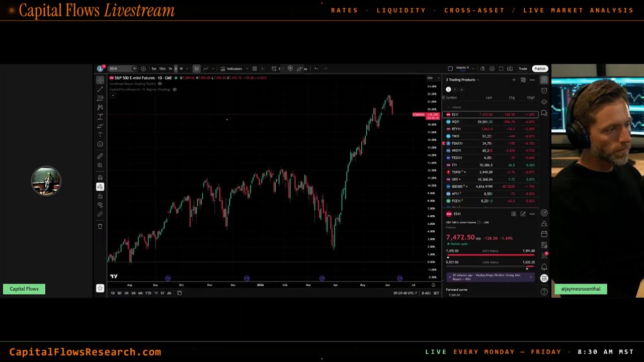Select FDAX1! in the watchlist
The image size is (644, 362).
coord(491,143)
